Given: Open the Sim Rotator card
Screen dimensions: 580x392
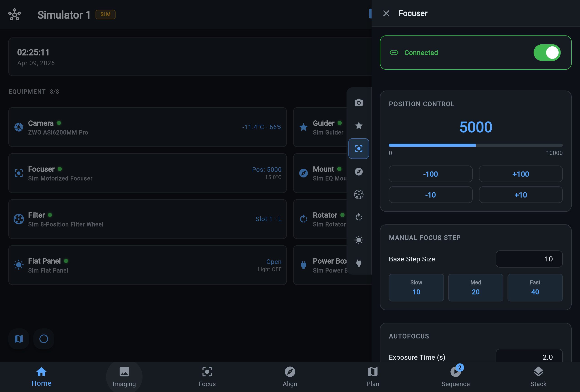Looking at the screenshot, I should pos(320,219).
